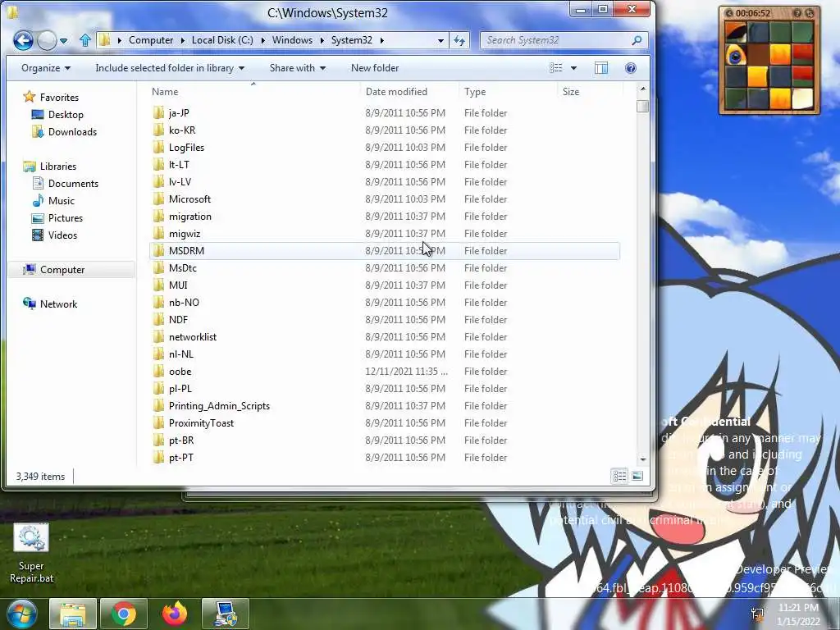
Task: Select the ja-JP folder icon
Action: tap(158, 112)
